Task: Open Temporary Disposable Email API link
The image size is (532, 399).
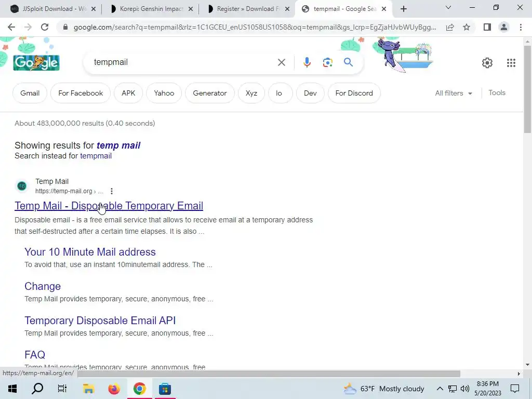Action: [x=100, y=320]
